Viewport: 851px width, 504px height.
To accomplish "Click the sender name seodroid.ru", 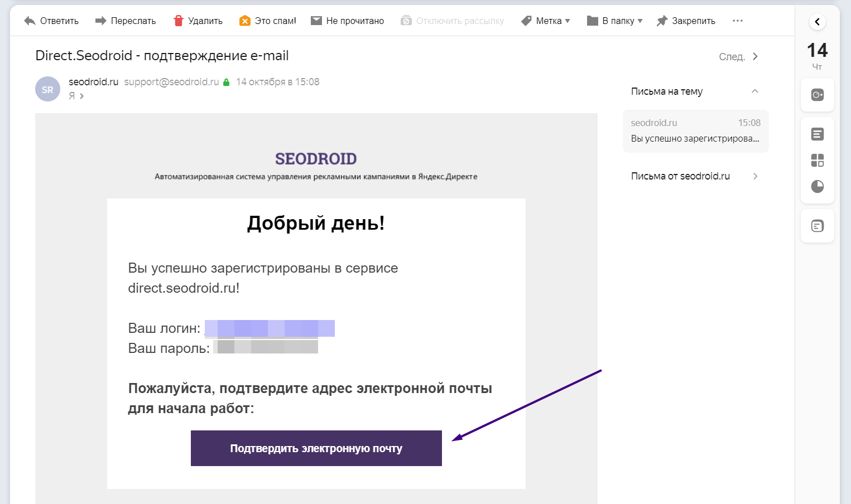I will (94, 82).
